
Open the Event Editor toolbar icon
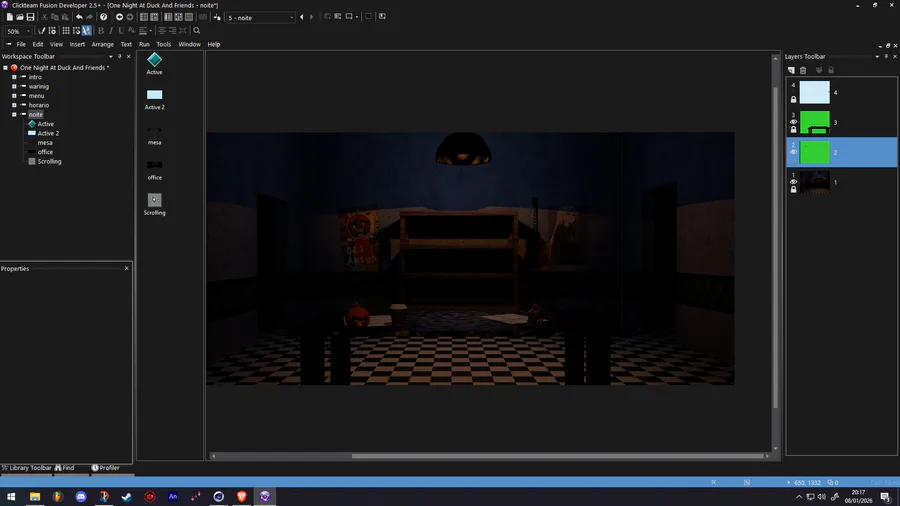point(168,17)
